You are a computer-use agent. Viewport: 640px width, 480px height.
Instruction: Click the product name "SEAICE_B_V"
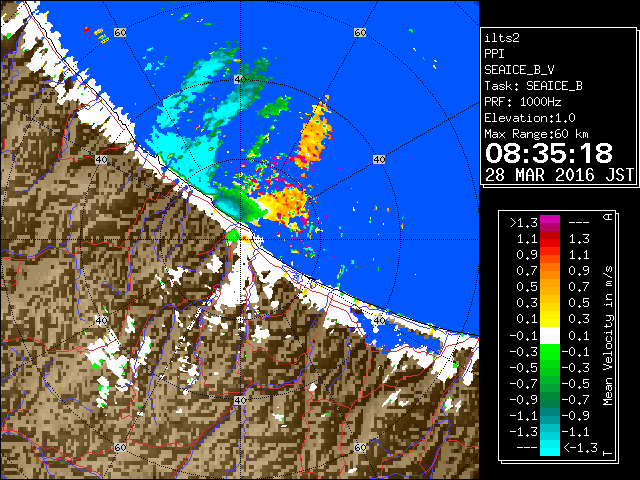(x=519, y=70)
